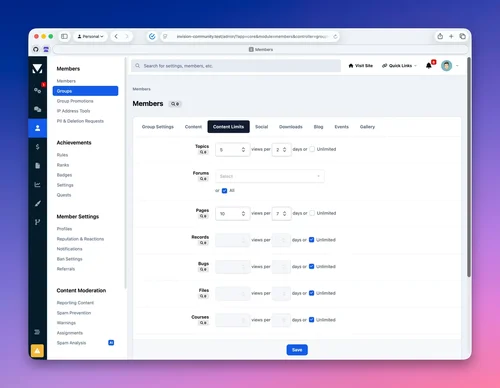Open Reputation & Reactions settings

tap(80, 239)
